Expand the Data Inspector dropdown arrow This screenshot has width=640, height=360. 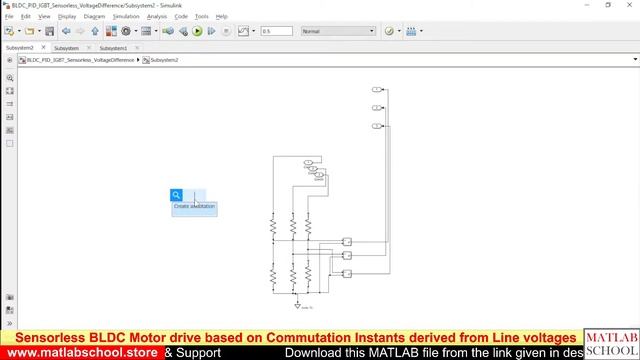click(x=253, y=31)
